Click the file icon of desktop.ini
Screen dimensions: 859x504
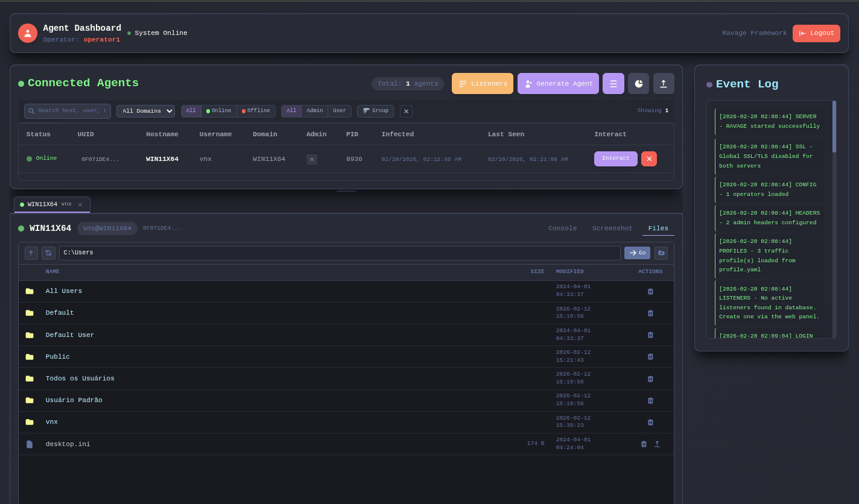click(x=30, y=444)
